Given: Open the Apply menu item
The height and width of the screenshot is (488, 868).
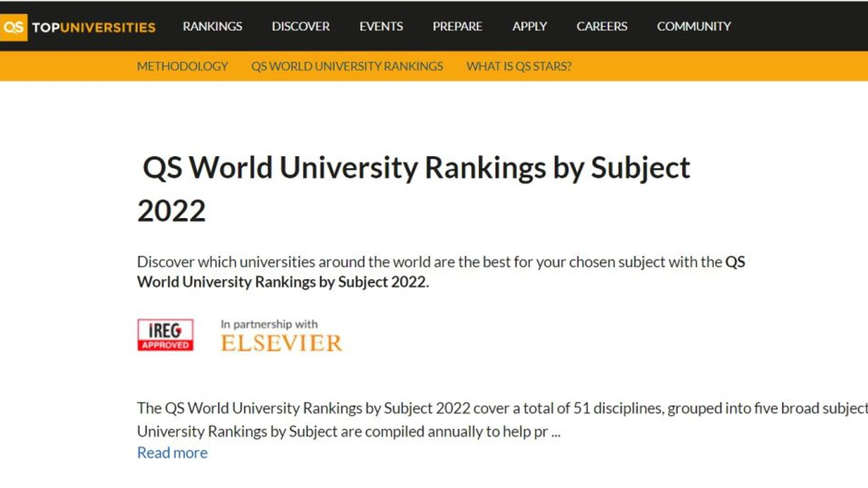Looking at the screenshot, I should point(529,26).
